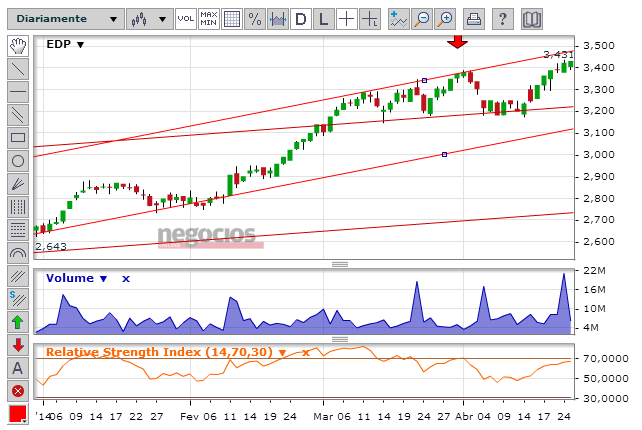
Task: Select the hand pan tool
Action: [18, 46]
